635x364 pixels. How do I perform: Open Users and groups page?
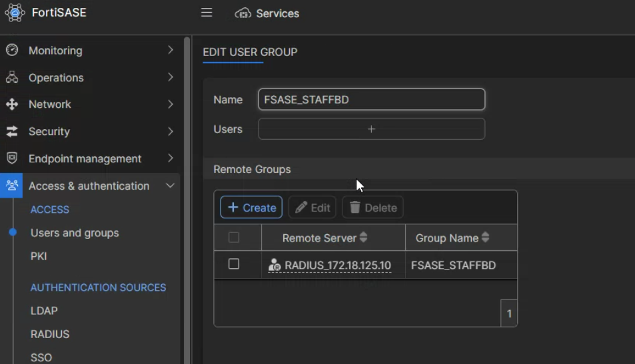point(75,233)
